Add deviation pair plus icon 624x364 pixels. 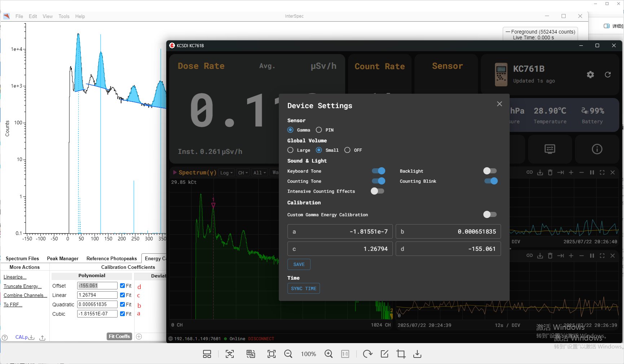(x=139, y=336)
